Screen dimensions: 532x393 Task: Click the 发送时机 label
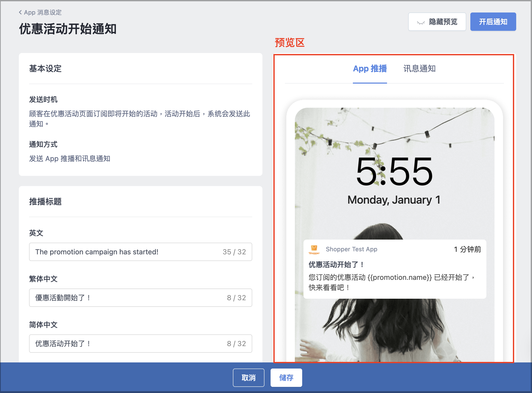pyautogui.click(x=43, y=99)
